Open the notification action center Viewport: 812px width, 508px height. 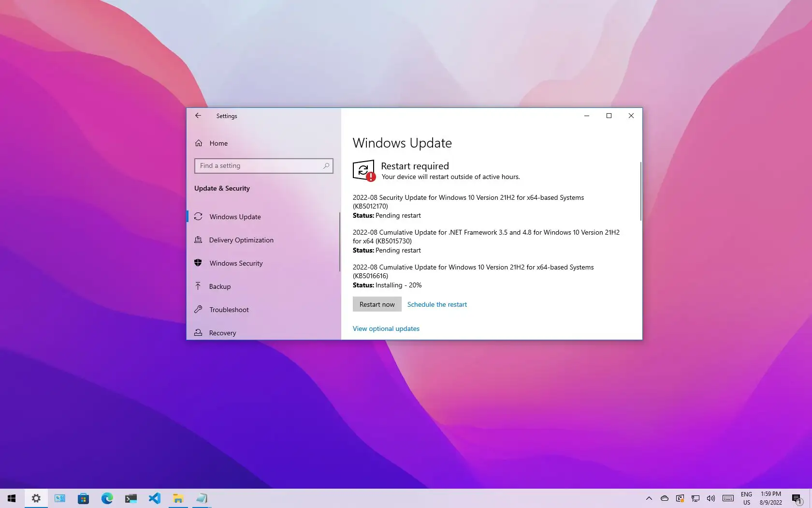(797, 498)
